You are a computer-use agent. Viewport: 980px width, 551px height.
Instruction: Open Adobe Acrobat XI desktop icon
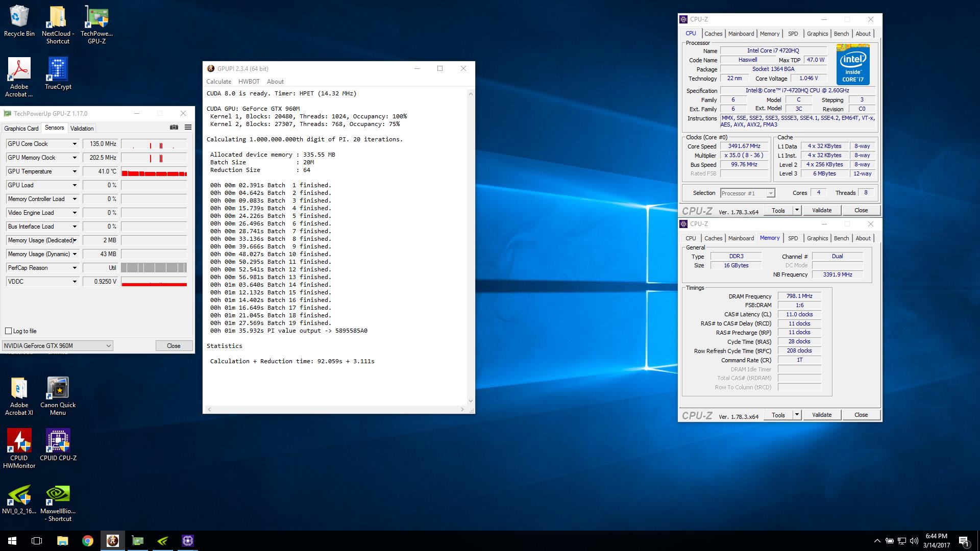pyautogui.click(x=19, y=396)
